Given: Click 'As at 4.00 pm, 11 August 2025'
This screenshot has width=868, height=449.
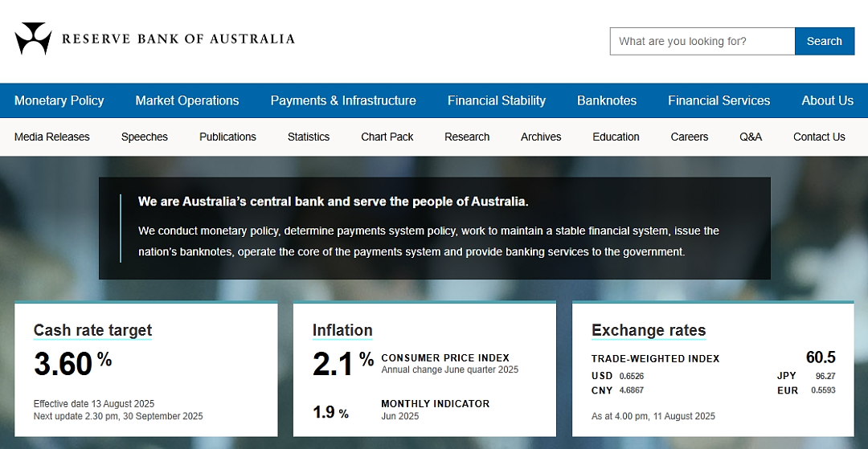Looking at the screenshot, I should coord(653,416).
